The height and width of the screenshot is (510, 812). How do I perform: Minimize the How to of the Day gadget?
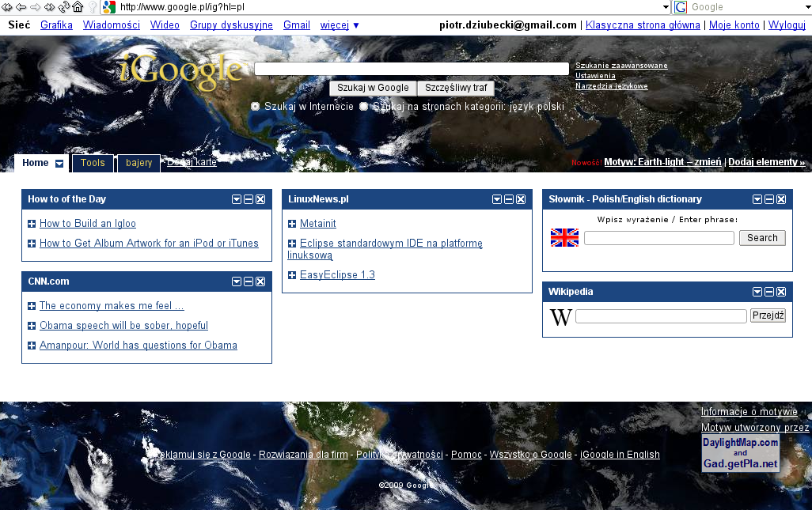(x=249, y=199)
